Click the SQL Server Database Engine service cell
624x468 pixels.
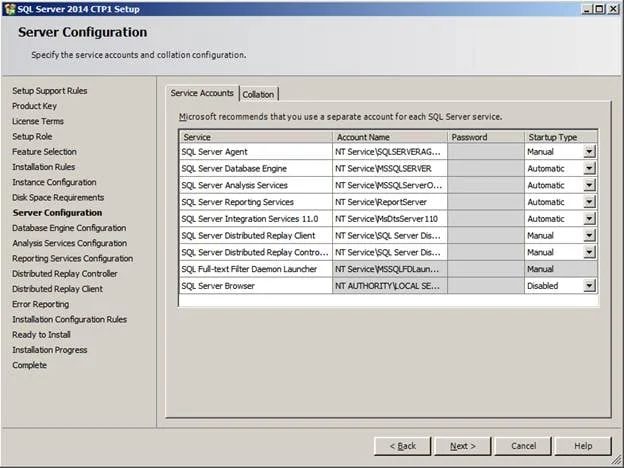coord(256,168)
